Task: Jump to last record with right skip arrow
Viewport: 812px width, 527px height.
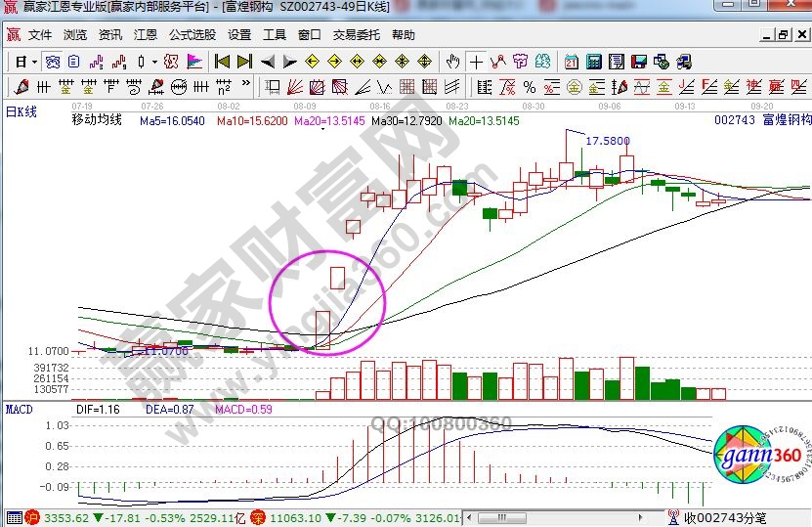Action: click(x=243, y=62)
